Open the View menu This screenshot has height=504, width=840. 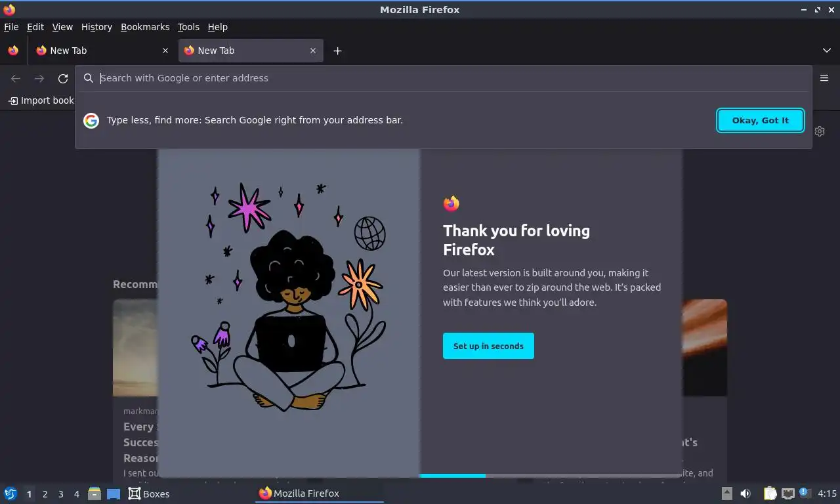click(x=62, y=27)
